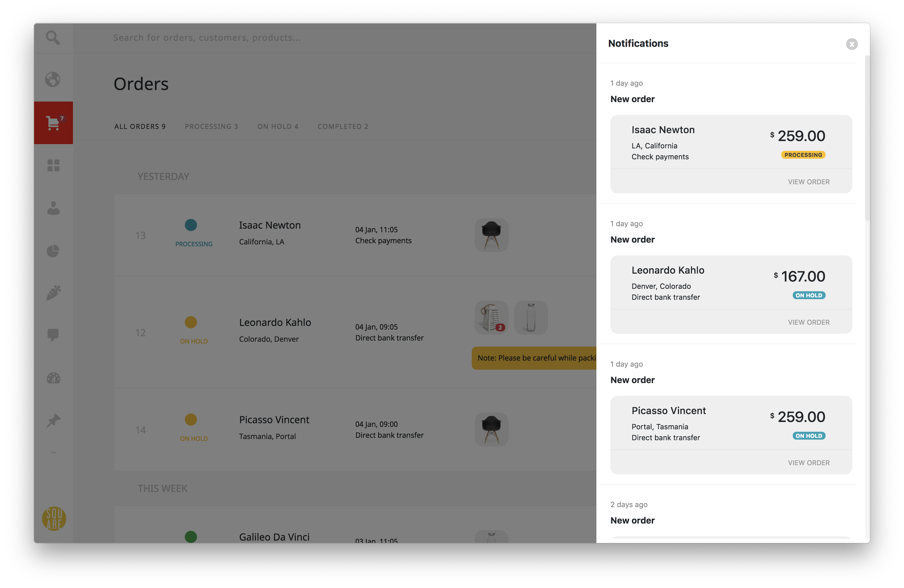Screen dimensions: 904x588
Task: View order for Leonardo Kahlo notification
Action: click(x=808, y=322)
